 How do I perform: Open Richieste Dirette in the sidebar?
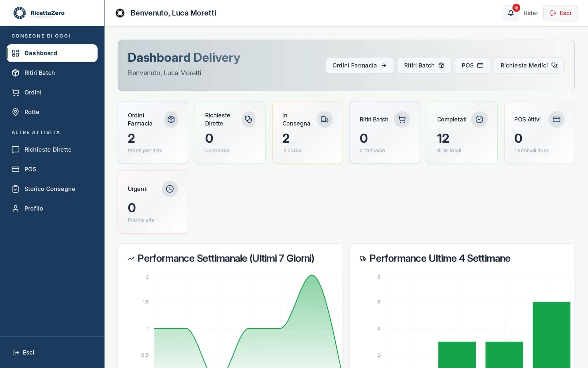[x=52, y=150]
